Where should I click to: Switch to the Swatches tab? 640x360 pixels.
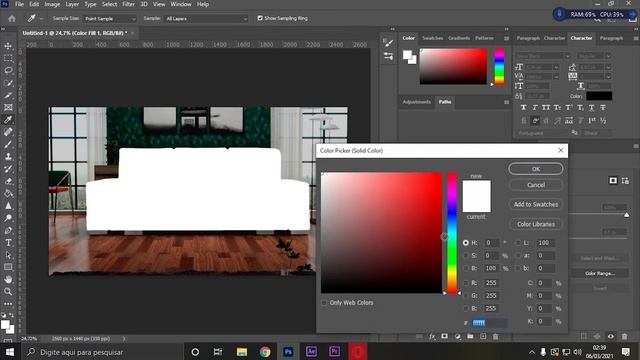pyautogui.click(x=433, y=38)
